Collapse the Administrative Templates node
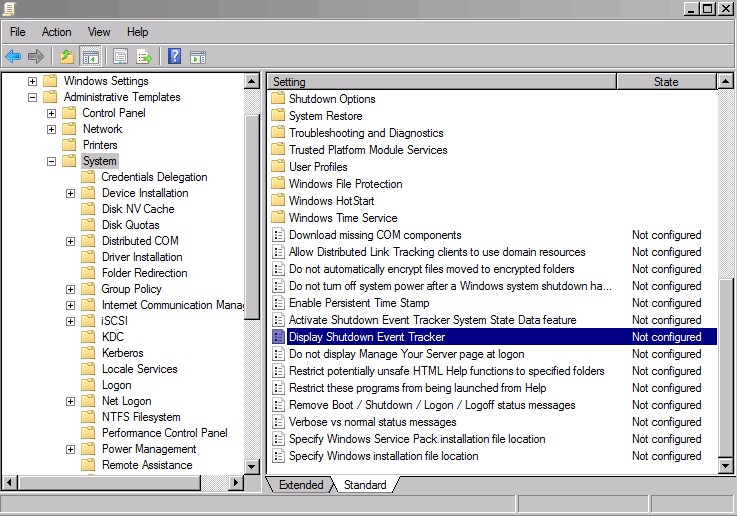This screenshot has width=737, height=516. click(32, 97)
